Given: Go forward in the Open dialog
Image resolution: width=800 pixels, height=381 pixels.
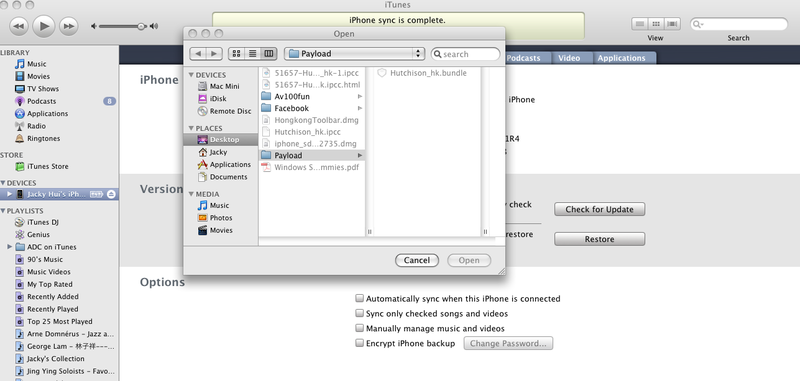Looking at the screenshot, I should pyautogui.click(x=214, y=54).
